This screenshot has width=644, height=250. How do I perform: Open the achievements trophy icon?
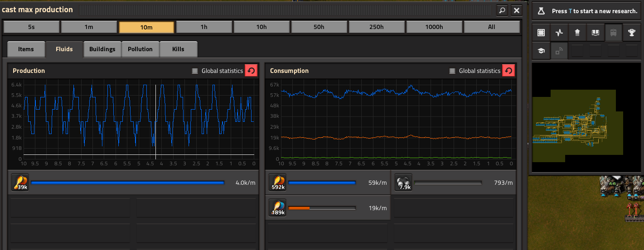coord(632,33)
